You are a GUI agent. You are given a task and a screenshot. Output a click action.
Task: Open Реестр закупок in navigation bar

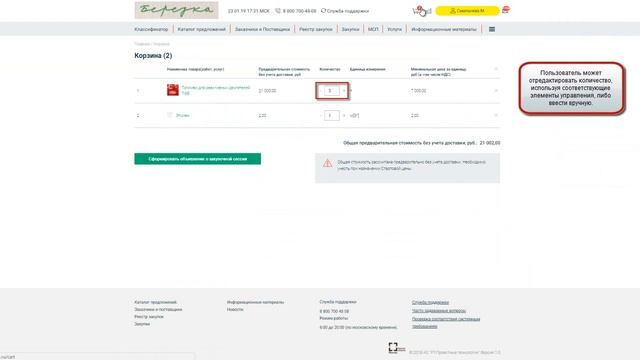(x=316, y=29)
